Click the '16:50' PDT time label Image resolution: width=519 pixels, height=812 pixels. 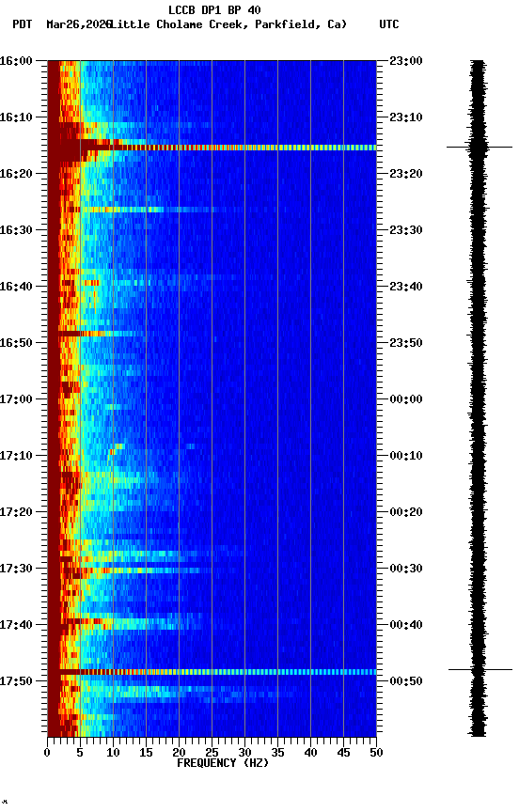(16, 343)
